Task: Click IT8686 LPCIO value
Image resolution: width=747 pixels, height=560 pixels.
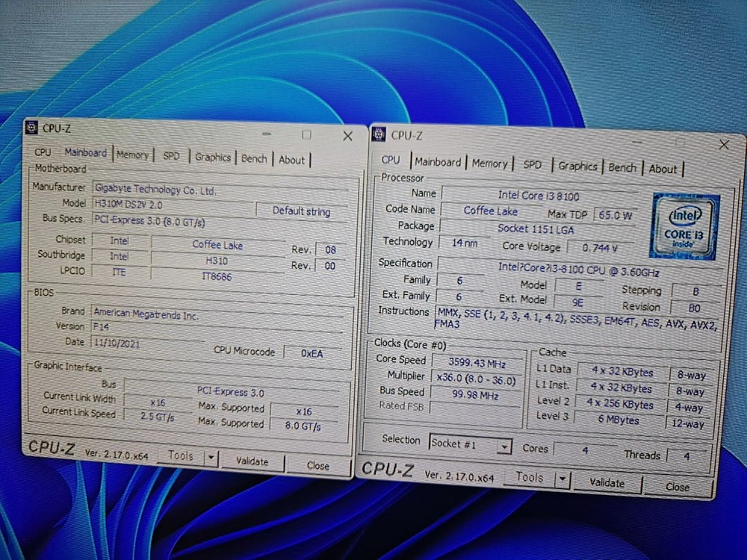Action: [x=217, y=277]
